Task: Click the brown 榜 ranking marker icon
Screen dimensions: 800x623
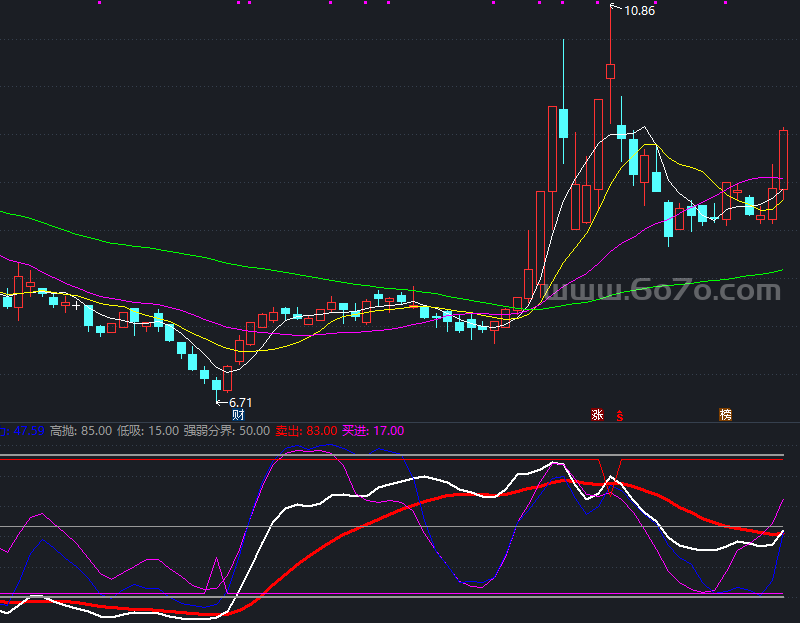Action: [725, 414]
